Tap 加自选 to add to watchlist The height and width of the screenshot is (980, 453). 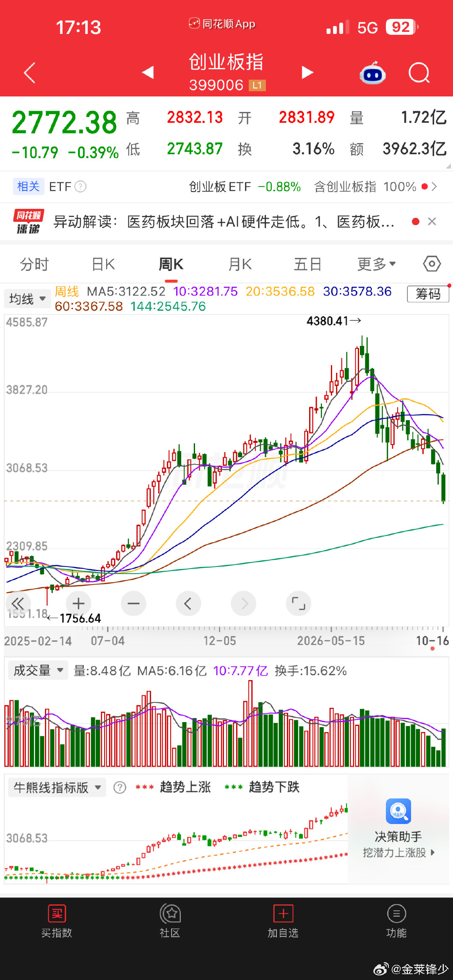coord(283,913)
